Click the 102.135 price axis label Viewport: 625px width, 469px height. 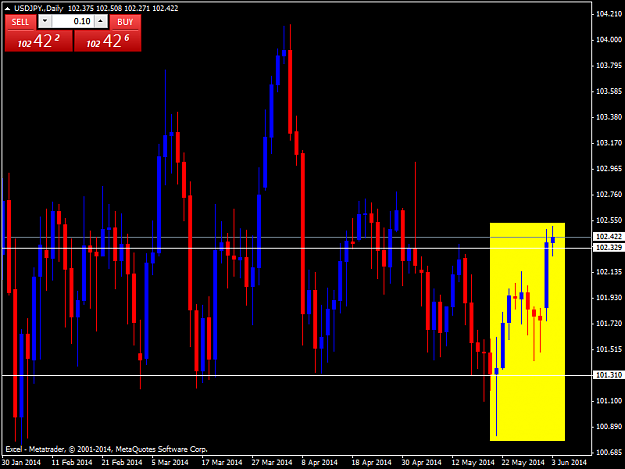click(609, 272)
